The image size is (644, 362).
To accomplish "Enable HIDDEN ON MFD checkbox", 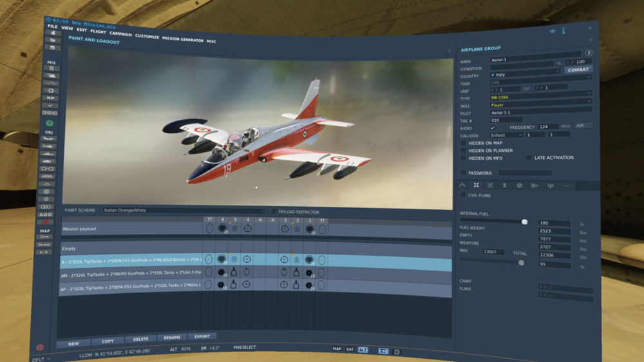I will [463, 158].
